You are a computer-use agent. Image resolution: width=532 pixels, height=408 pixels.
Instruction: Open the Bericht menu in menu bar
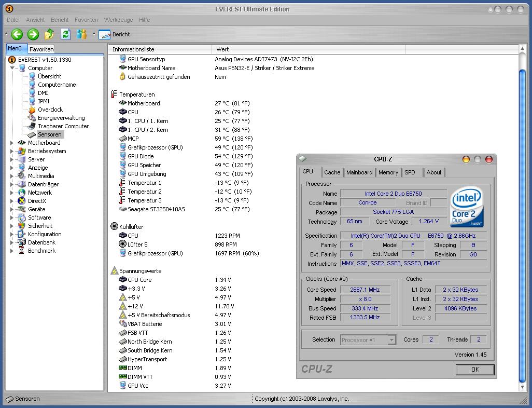click(x=60, y=20)
